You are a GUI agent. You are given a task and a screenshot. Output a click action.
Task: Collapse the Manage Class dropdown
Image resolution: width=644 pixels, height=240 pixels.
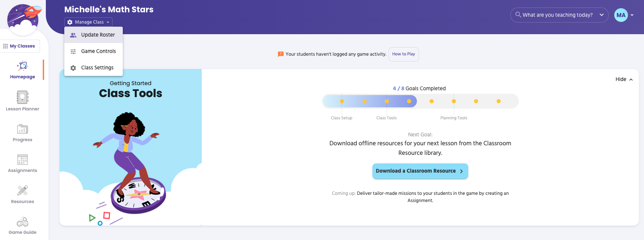[x=88, y=22]
